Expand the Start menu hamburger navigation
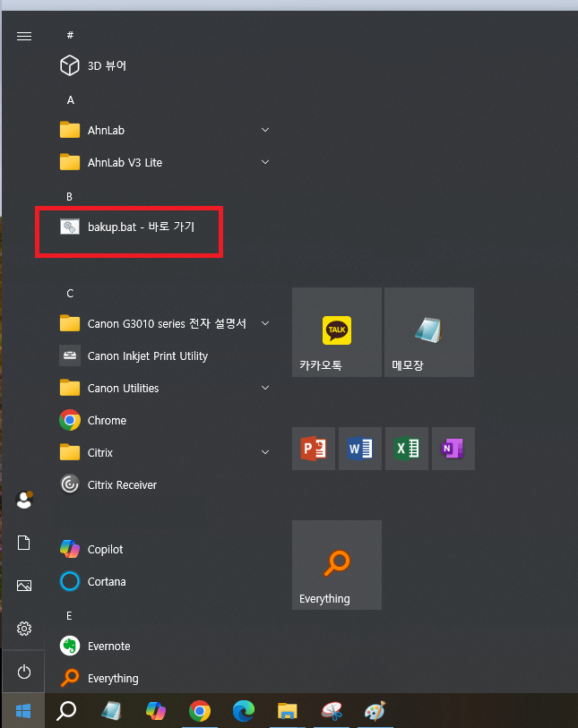 (24, 36)
